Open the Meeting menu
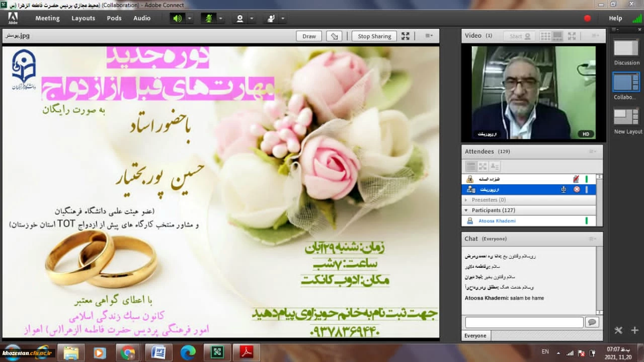The image size is (644, 362). 47,18
